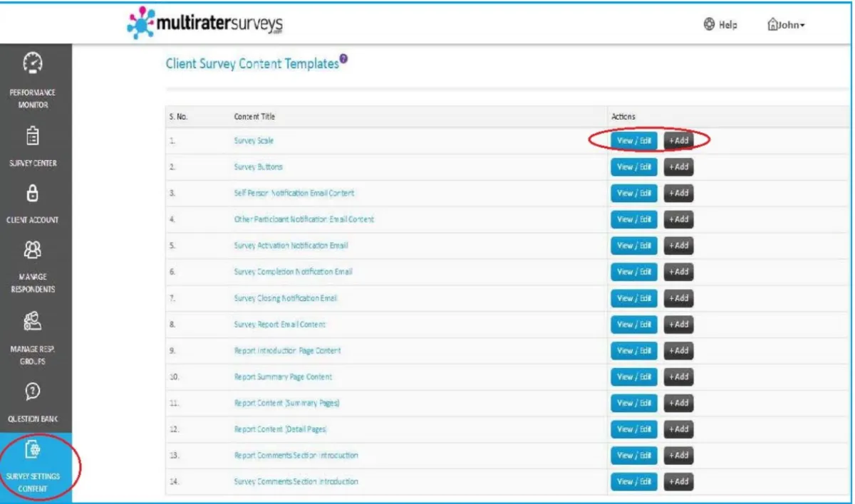Viewport: 855px width, 504px height.
Task: Open the Survey Scale content link
Action: click(254, 140)
